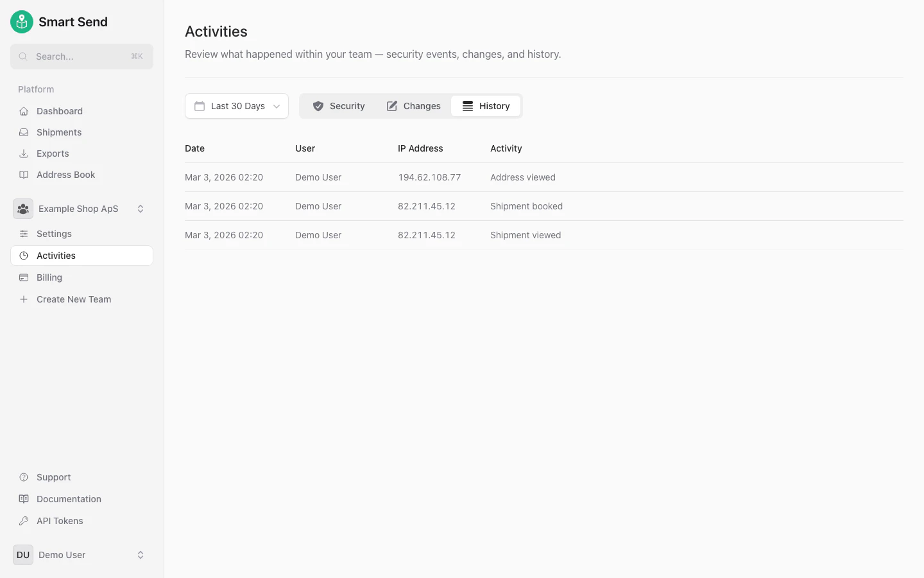
Task: Click the search input field
Action: 81,57
